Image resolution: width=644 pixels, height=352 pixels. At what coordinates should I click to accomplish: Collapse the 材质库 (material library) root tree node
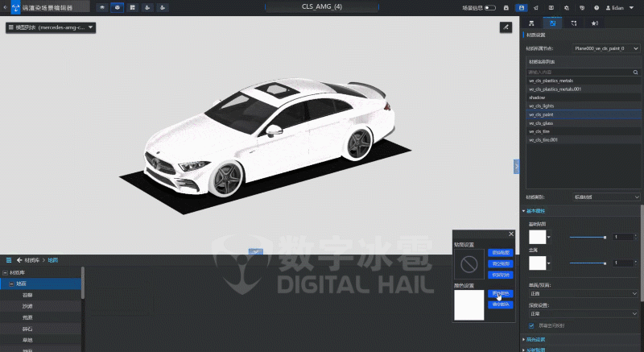(5, 273)
